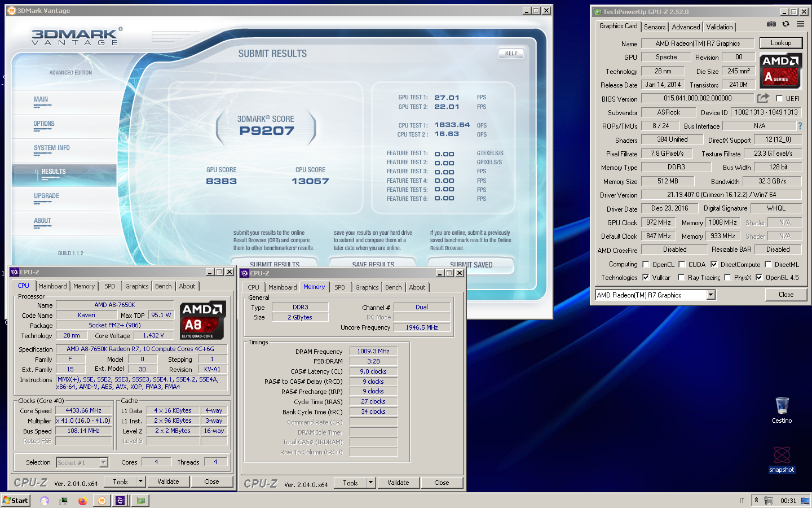Switch to the CPU-Z taskbar button
This screenshot has height=508, width=812.
(120, 501)
